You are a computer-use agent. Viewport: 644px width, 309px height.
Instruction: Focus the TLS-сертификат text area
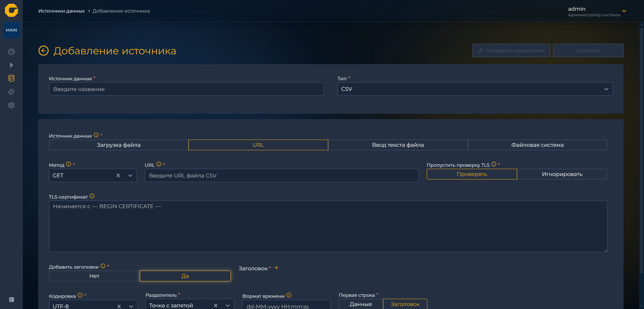[328, 226]
